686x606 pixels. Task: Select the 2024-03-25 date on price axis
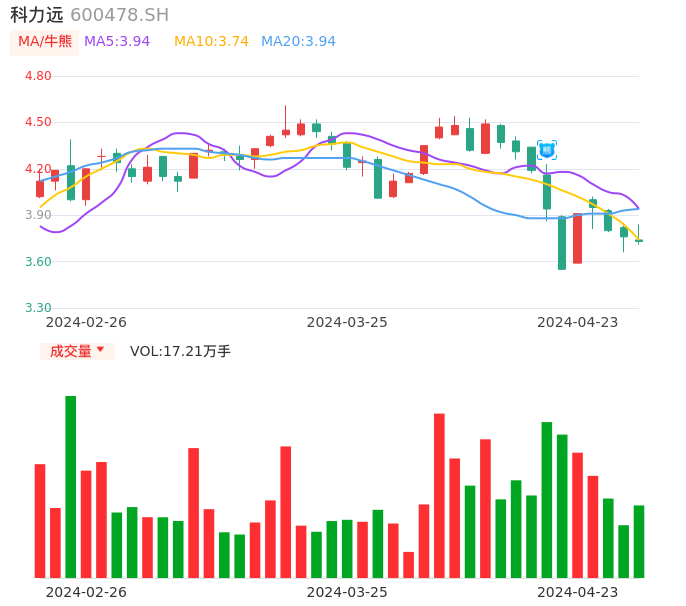point(347,322)
